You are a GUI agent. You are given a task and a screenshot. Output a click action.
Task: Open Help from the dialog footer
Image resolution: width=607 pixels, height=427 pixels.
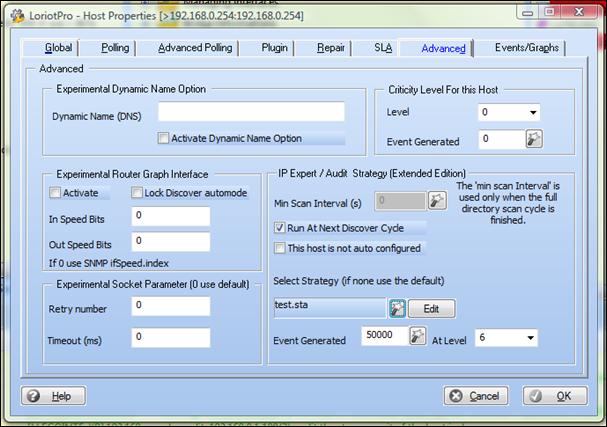(x=50, y=396)
